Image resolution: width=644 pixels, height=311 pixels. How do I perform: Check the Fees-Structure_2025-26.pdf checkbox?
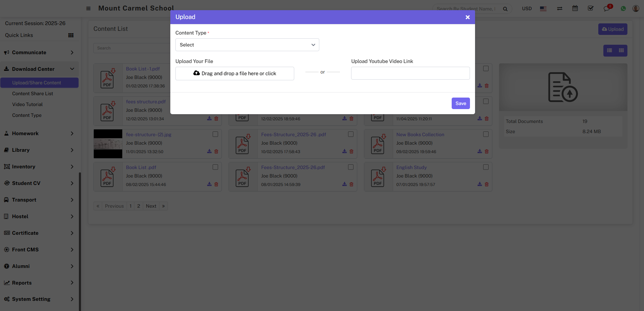point(350,167)
